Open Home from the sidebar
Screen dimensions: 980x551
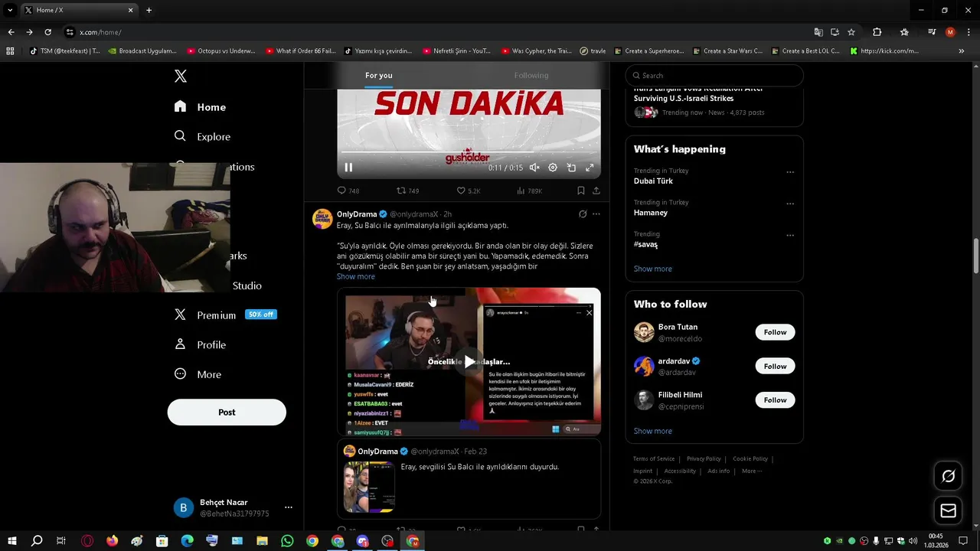pos(200,107)
